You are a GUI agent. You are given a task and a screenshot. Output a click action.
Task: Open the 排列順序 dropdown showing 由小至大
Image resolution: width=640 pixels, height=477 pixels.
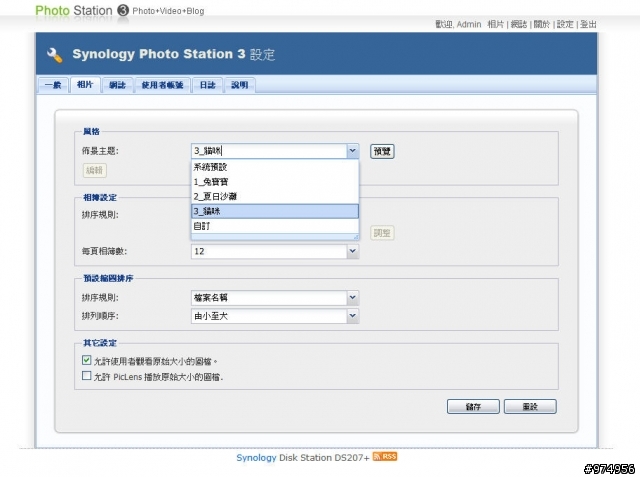[x=353, y=316]
